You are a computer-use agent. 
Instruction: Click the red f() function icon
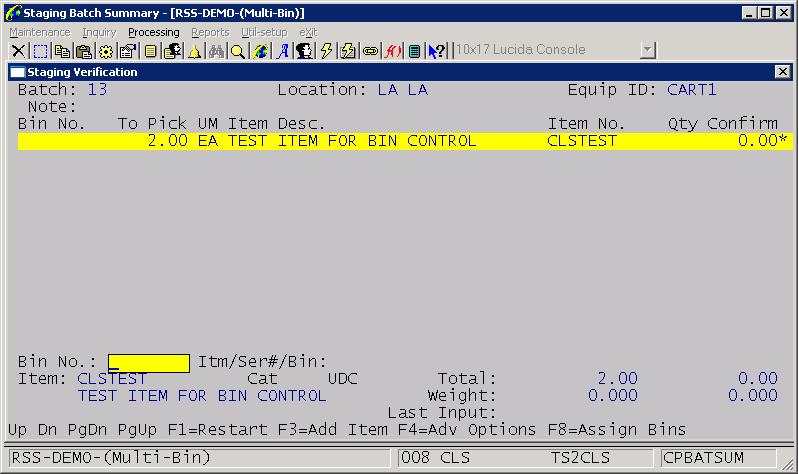click(392, 51)
